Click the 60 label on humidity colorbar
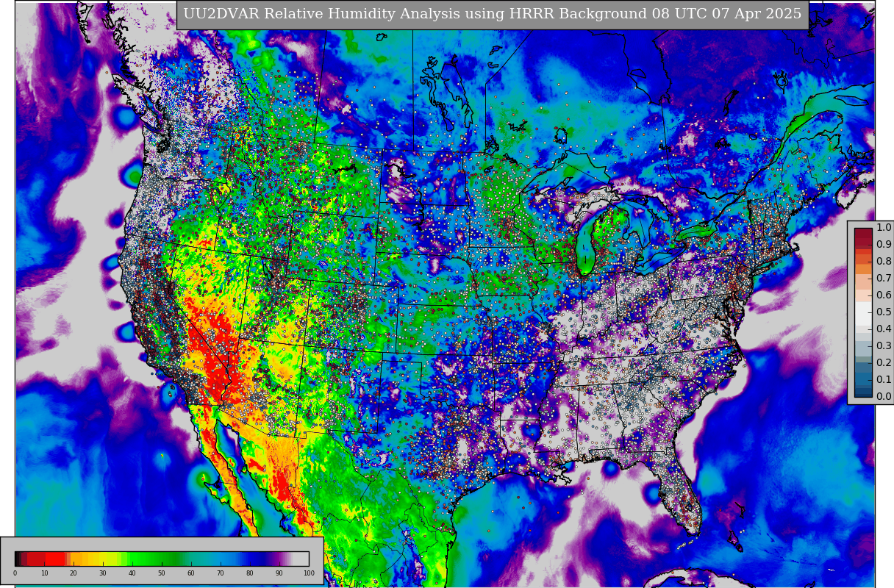 tap(191, 573)
